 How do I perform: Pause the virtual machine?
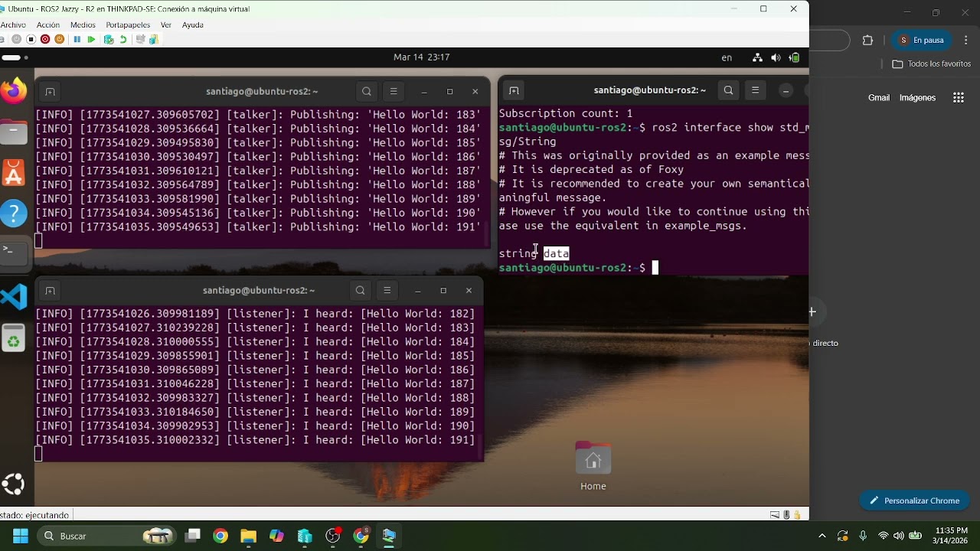[x=77, y=39]
